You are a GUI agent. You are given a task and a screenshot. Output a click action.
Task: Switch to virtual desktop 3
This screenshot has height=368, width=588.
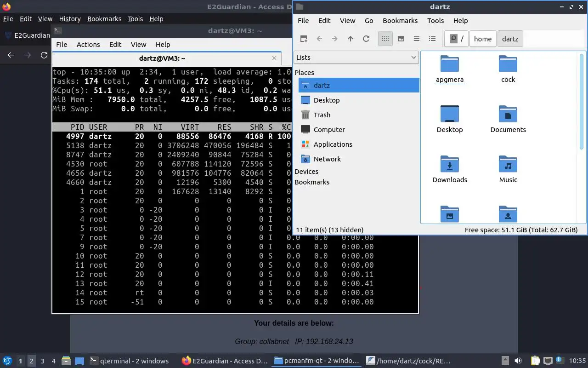[42, 361]
